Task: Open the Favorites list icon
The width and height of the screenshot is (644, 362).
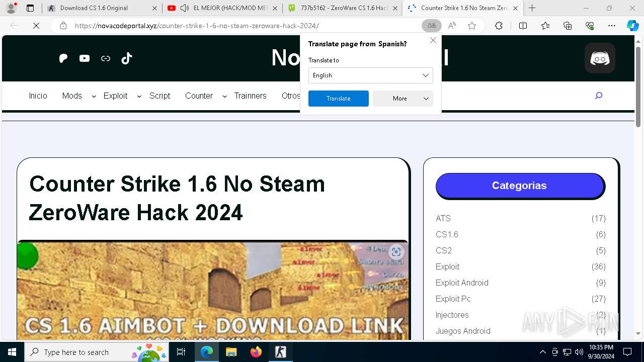Action: click(x=545, y=26)
